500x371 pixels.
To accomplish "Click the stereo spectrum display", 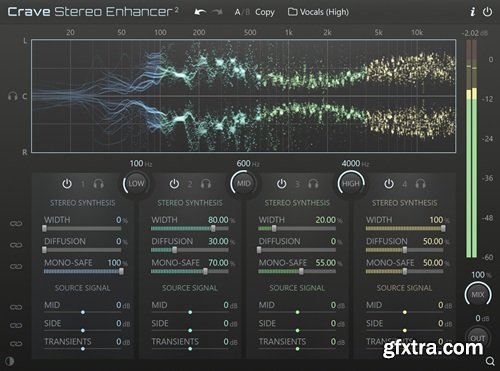I will [244, 96].
